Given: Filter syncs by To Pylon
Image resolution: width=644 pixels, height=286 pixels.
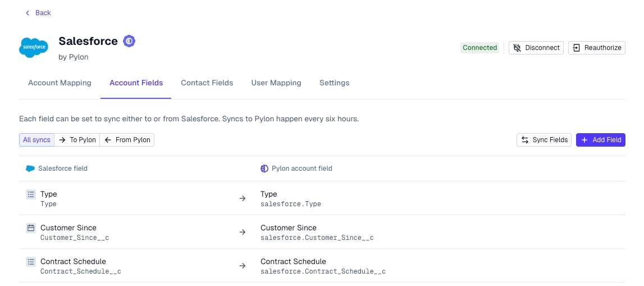Looking at the screenshot, I should click(77, 140).
